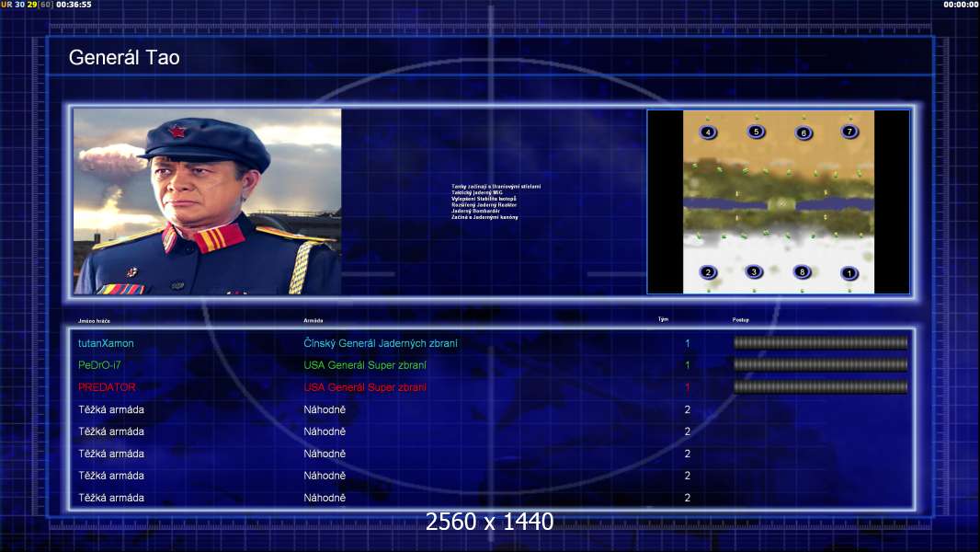Select player name PREDATOR
Screen dimensions: 980x552
point(107,387)
